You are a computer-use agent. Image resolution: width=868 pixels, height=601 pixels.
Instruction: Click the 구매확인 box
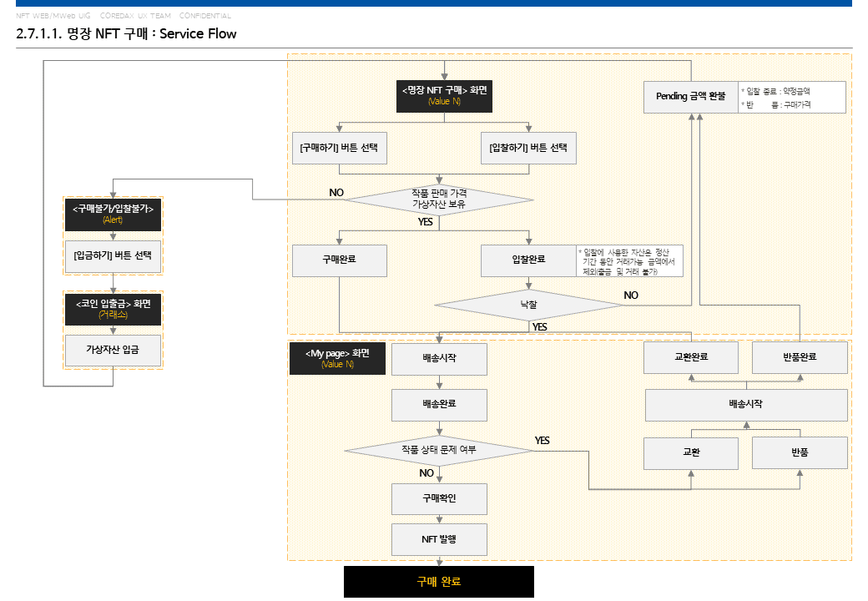click(x=439, y=499)
